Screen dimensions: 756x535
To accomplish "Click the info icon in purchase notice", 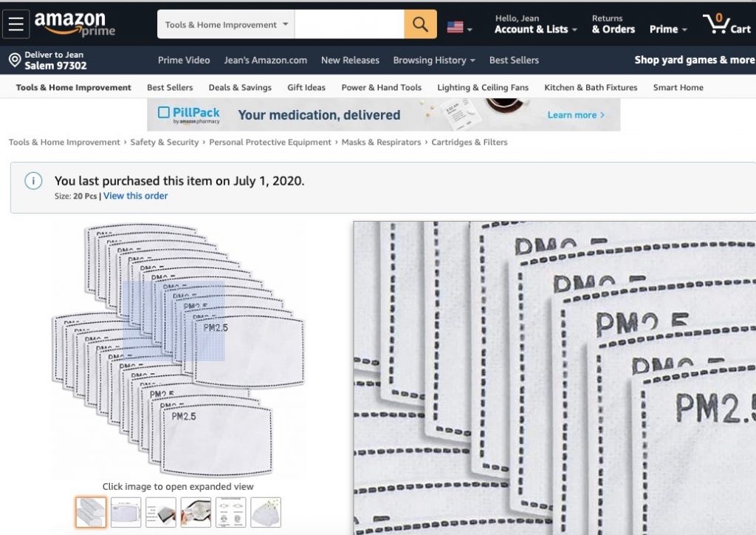I will point(33,181).
